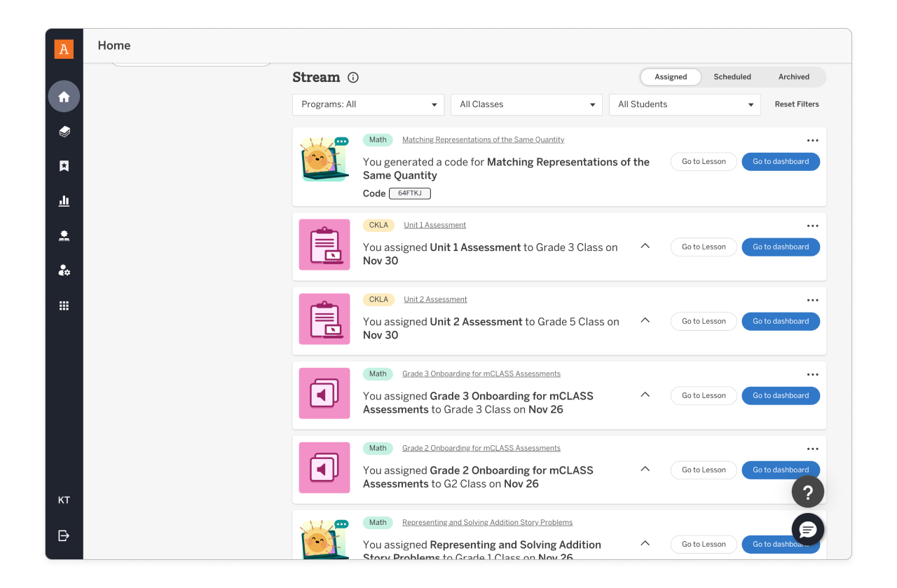Click the Stream info icon

353,77
